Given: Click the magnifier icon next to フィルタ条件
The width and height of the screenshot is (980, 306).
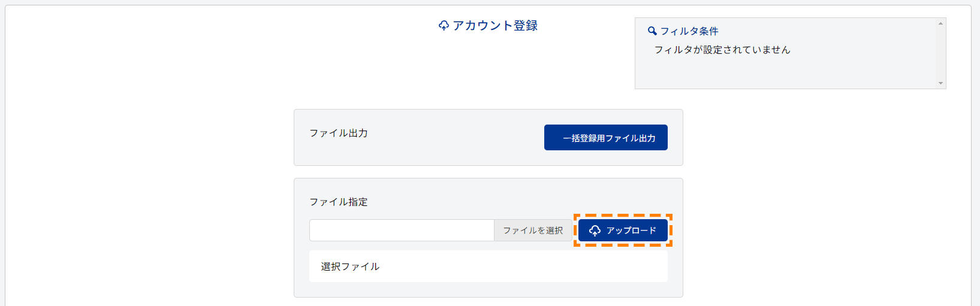Looking at the screenshot, I should point(652,31).
